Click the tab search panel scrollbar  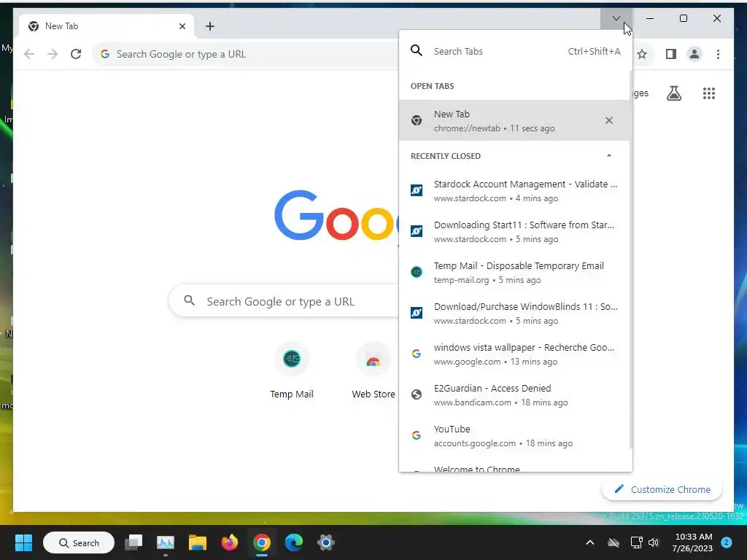(x=631, y=260)
